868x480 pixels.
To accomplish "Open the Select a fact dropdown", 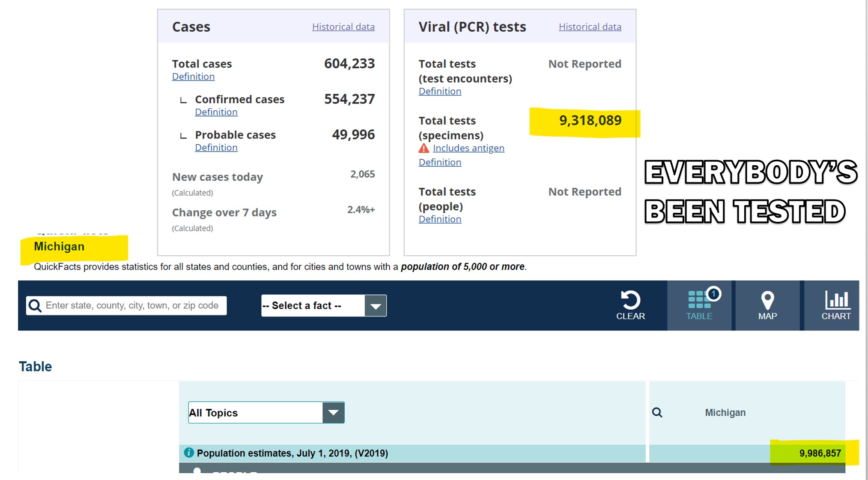I will pyautogui.click(x=324, y=306).
